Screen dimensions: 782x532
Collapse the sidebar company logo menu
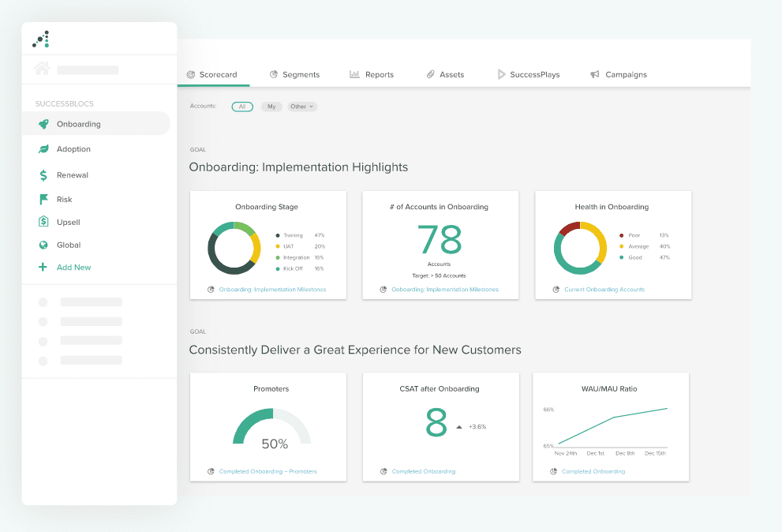point(40,39)
